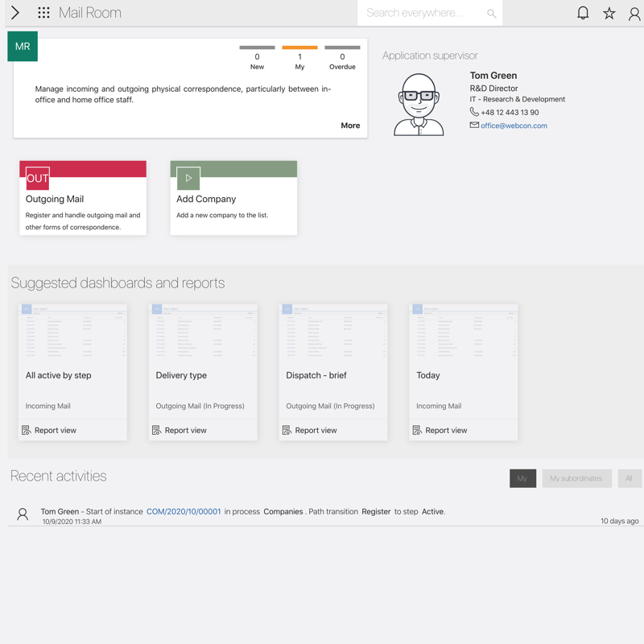Screen dimensions: 644x644
Task: Show All recent activities
Action: coord(629,478)
